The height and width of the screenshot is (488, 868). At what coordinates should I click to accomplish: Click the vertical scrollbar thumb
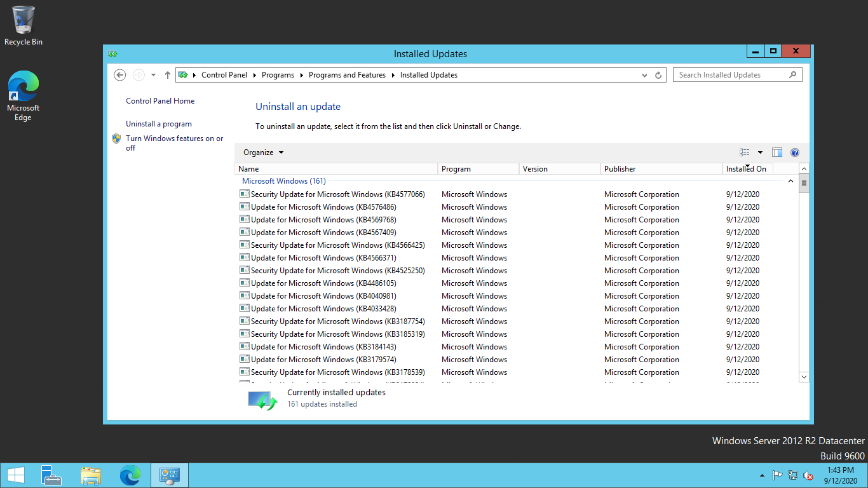point(804,184)
